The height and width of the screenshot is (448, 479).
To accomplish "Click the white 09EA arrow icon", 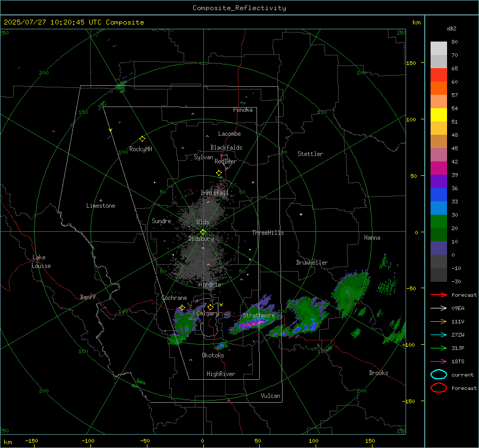I will point(439,308).
